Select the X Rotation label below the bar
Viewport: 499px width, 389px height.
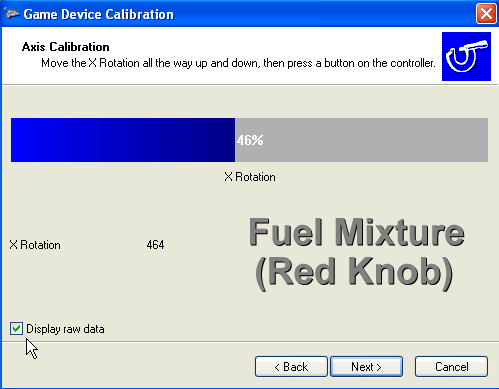[x=250, y=177]
